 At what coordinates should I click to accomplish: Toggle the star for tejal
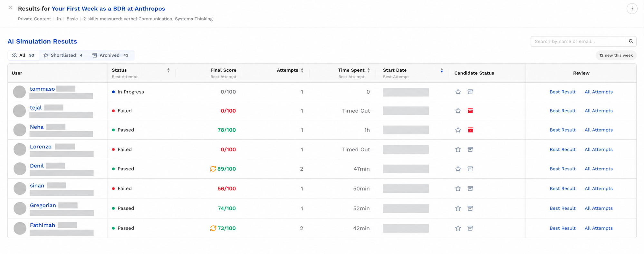click(x=458, y=111)
